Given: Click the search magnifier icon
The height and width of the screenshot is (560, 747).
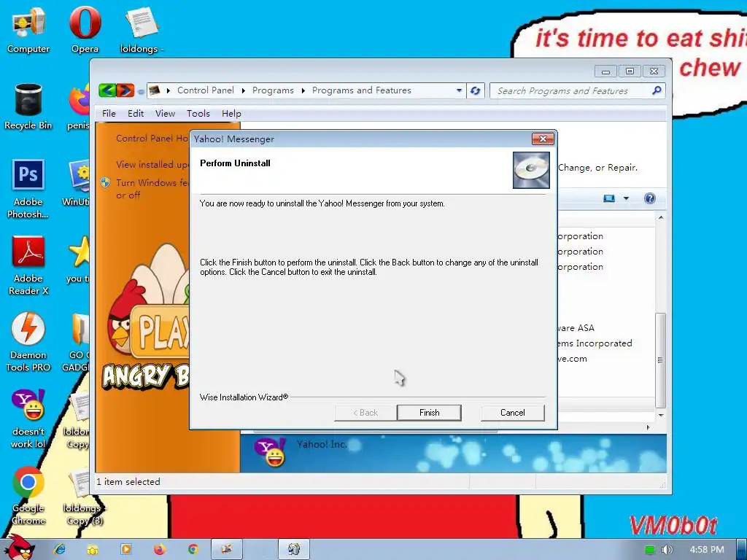Looking at the screenshot, I should (x=657, y=90).
